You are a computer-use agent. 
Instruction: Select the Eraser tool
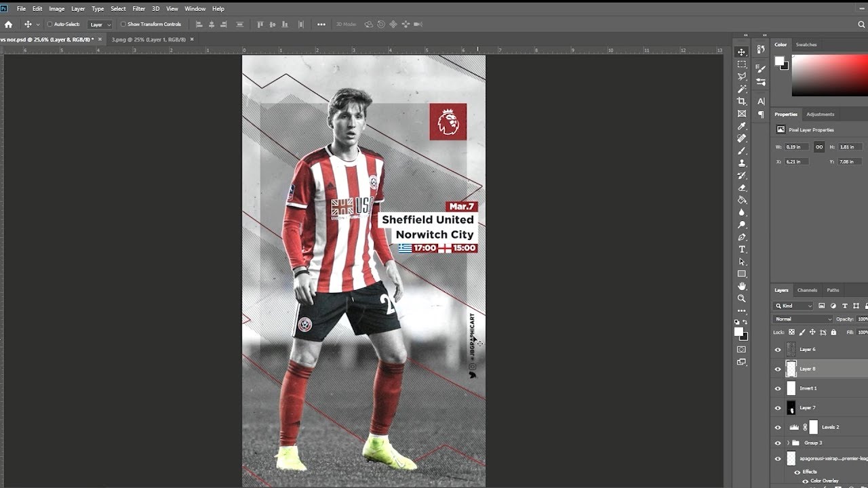point(742,188)
